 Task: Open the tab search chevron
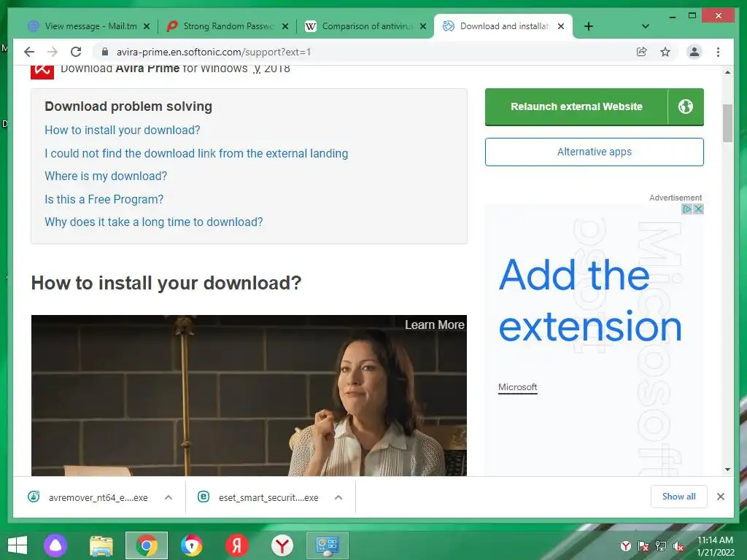pos(646,26)
